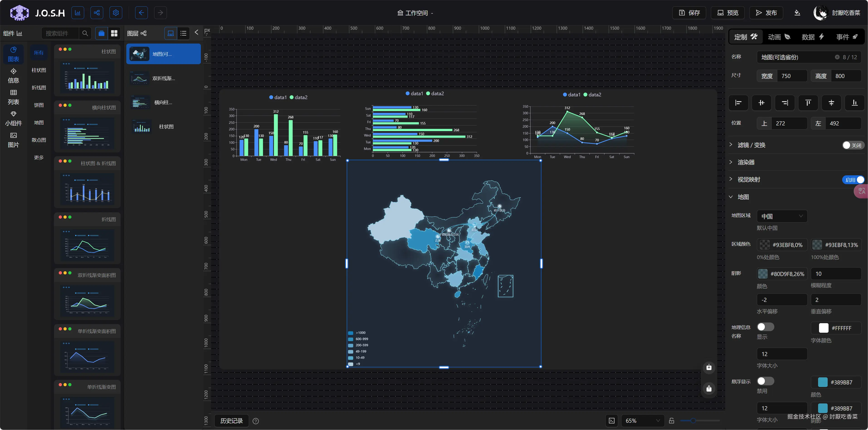Click the #80D9F8 shadow color swatch
Screen dimensions: 868x430
(x=763, y=274)
